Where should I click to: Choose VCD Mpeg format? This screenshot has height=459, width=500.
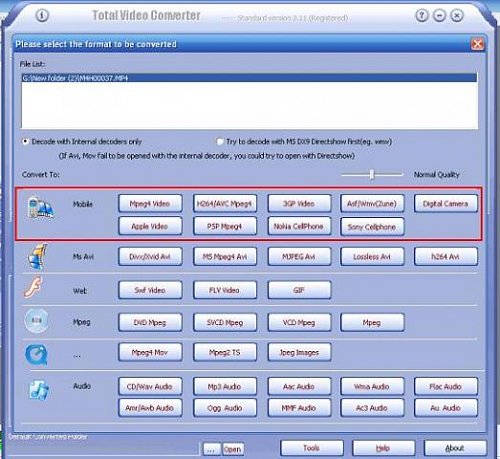299,323
